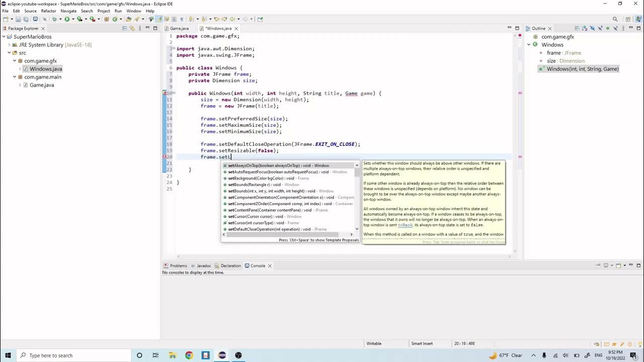
Task: Click the Open Type toolbar icon
Action: 128,19
